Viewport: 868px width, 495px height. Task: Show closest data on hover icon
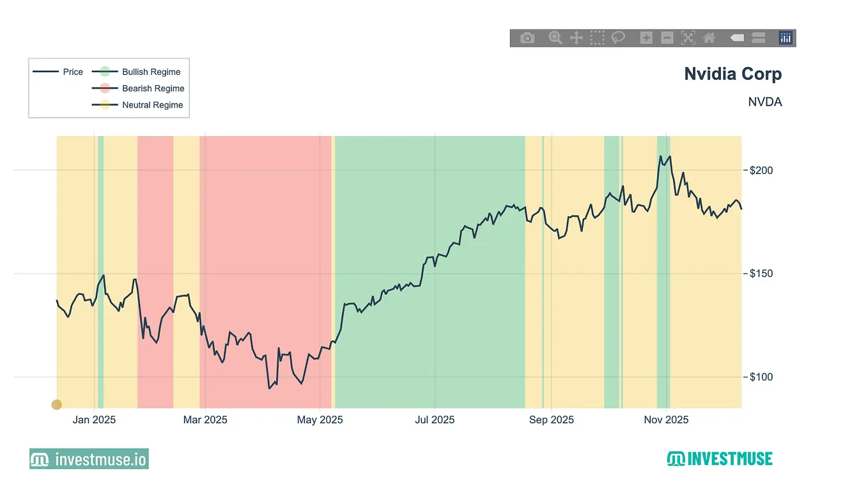click(x=737, y=38)
